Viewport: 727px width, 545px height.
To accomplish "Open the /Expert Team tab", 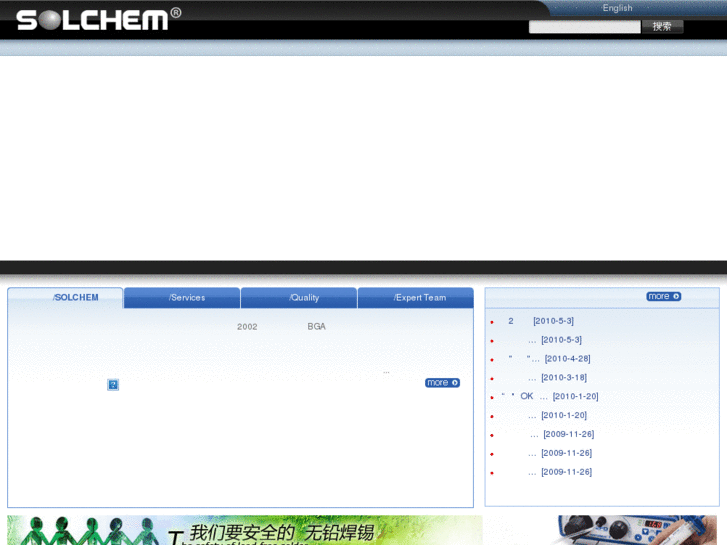I will (416, 298).
